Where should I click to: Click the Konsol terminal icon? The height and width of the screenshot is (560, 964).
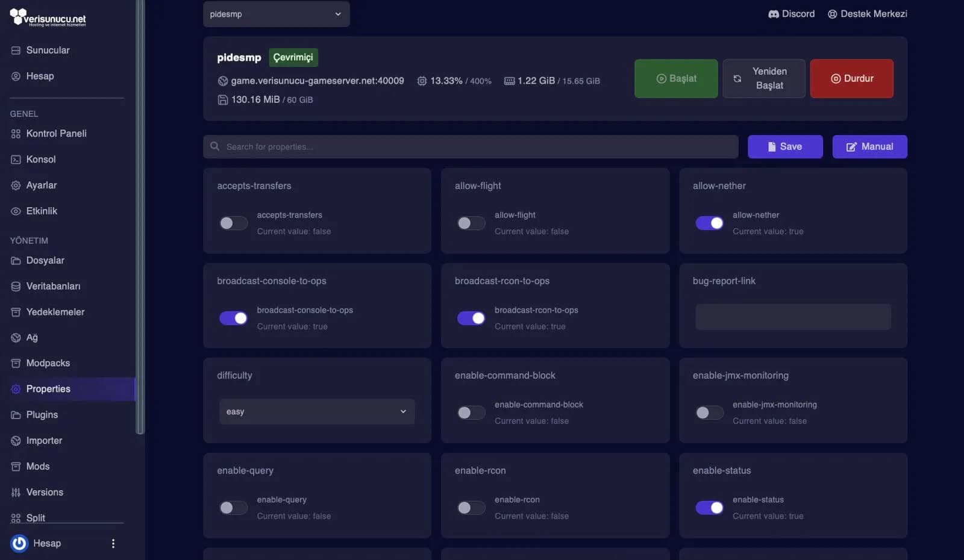[16, 160]
